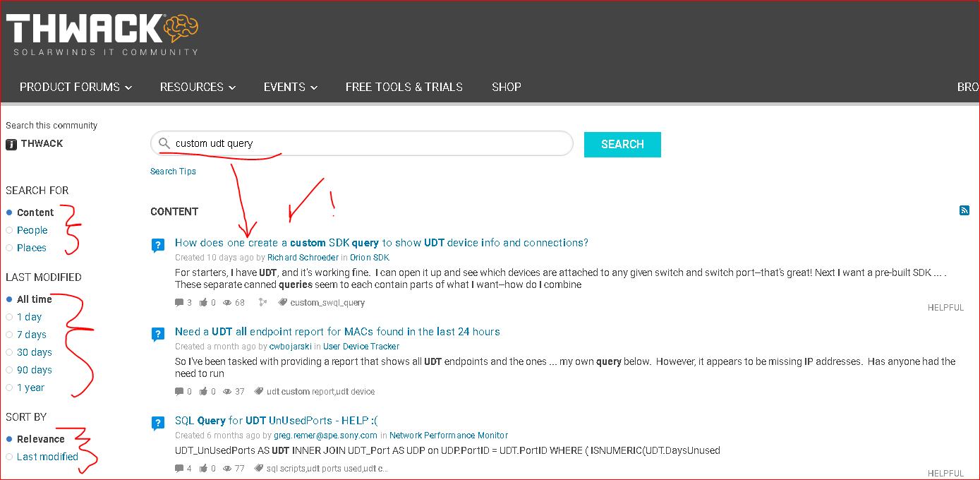Screen dimensions: 980x480
Task: Open 'SQL Query for UDT UnUsedPorts' post
Action: point(276,421)
